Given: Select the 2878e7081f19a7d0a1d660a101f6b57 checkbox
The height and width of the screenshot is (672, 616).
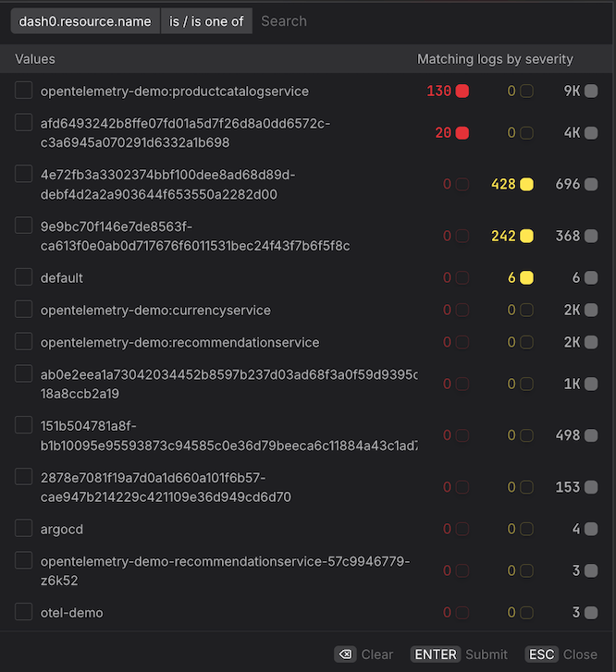Looking at the screenshot, I should (x=24, y=477).
